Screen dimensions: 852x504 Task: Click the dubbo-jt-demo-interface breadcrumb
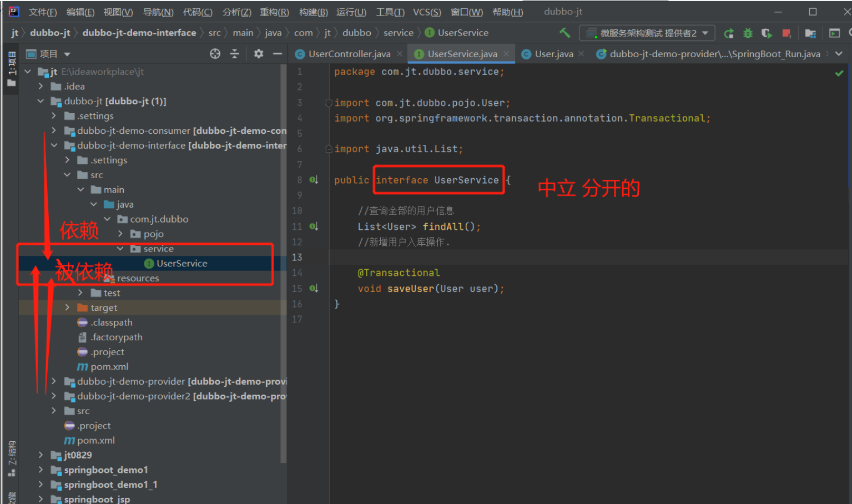[x=139, y=33]
